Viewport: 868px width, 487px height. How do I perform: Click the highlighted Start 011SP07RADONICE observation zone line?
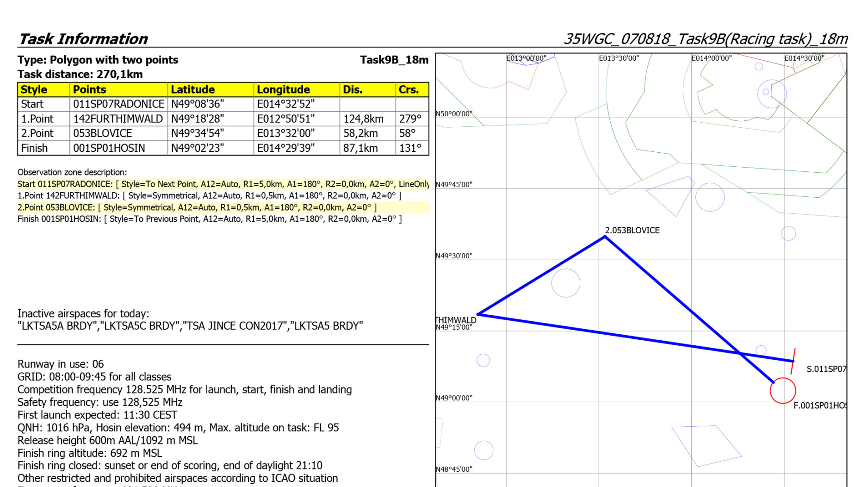click(223, 184)
